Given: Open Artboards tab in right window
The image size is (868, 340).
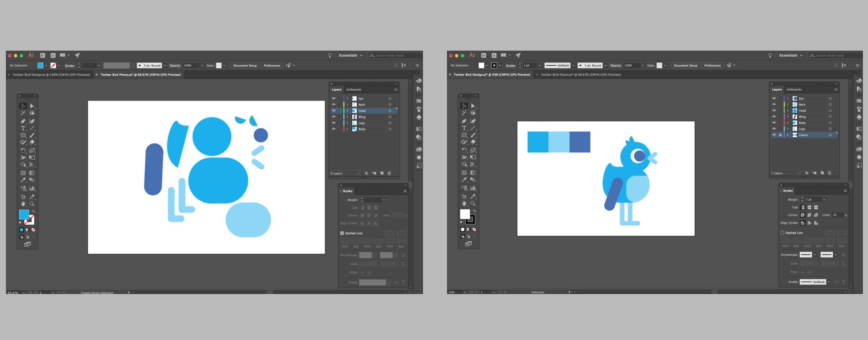Looking at the screenshot, I should coord(794,90).
